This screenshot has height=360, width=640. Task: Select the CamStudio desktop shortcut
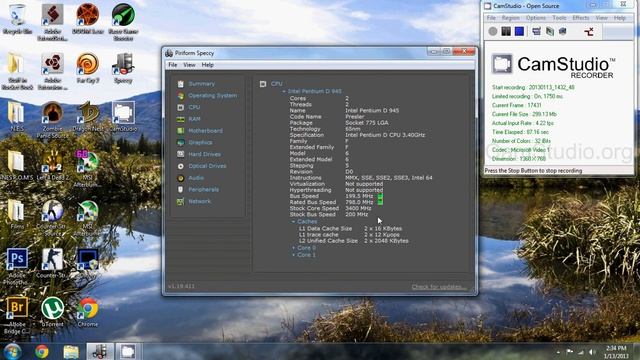click(x=123, y=116)
